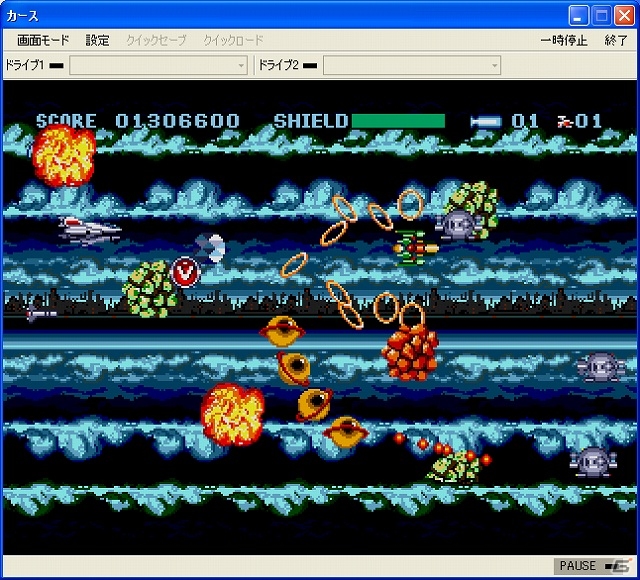Click the blue shield option pod
Screen dimensions: 640x580
[x=209, y=247]
